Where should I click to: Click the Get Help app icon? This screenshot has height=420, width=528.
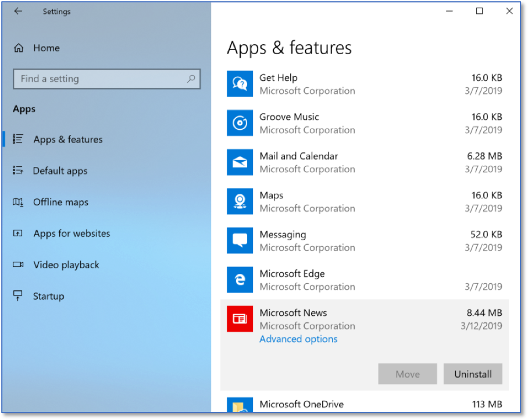coord(240,84)
